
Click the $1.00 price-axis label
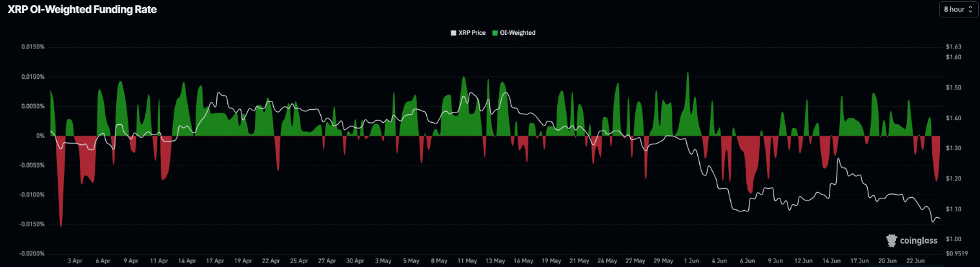point(953,239)
